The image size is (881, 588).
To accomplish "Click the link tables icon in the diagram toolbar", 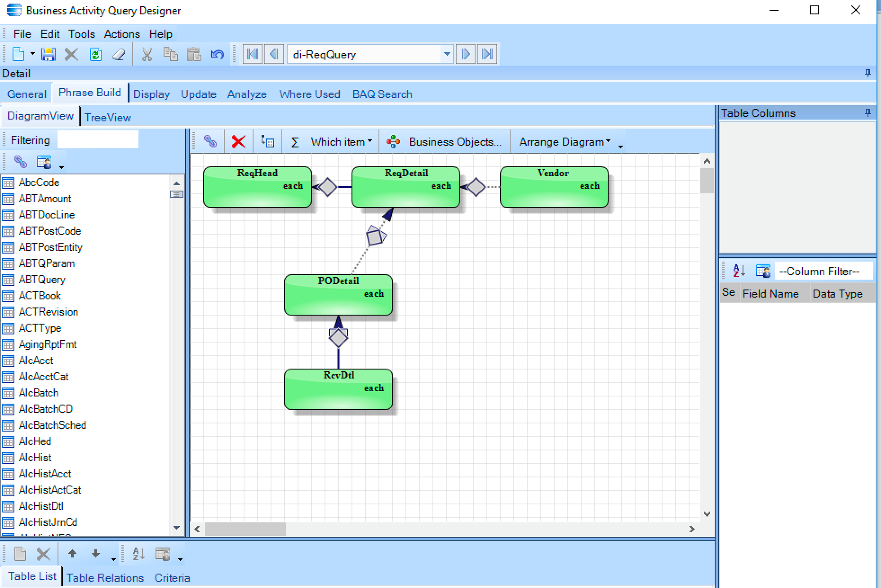I will tap(210, 142).
